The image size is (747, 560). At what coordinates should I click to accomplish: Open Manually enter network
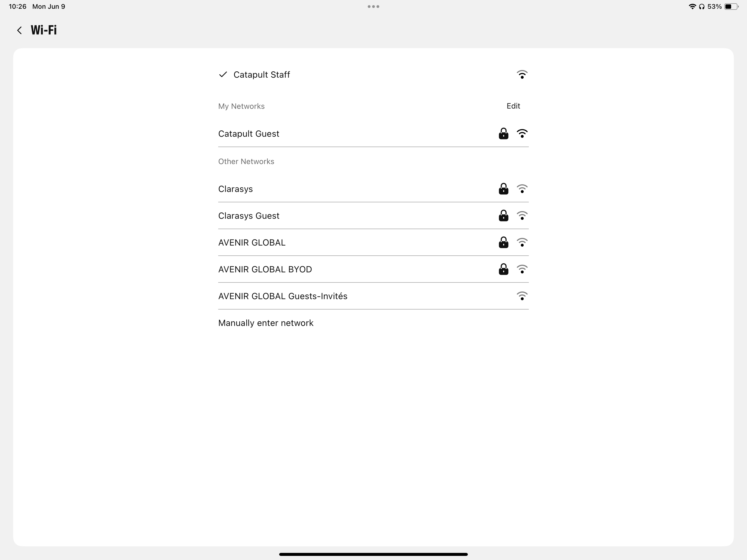point(373,323)
